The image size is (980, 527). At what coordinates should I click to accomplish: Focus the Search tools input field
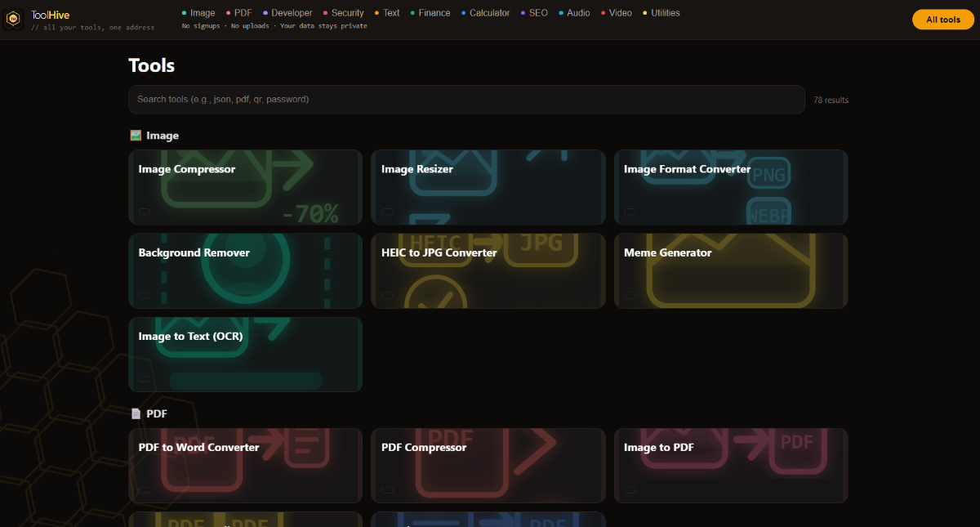(465, 100)
